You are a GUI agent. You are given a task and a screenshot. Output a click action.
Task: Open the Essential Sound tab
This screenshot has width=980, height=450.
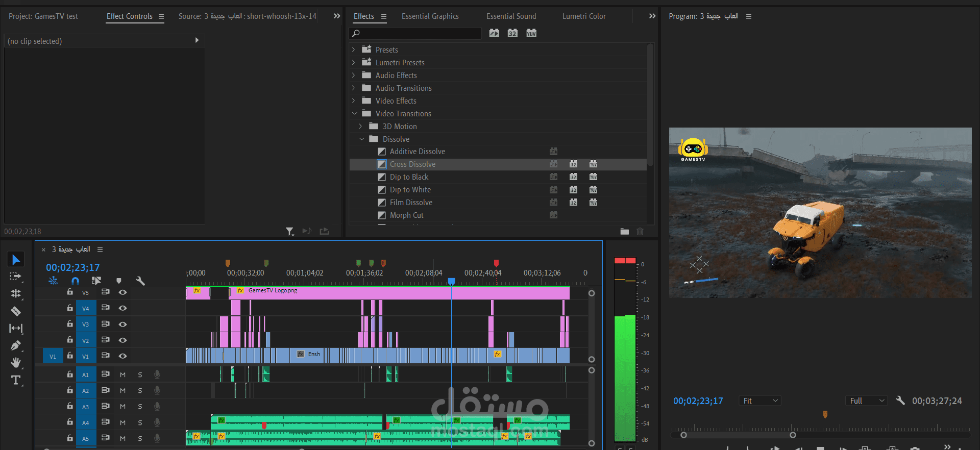(511, 16)
